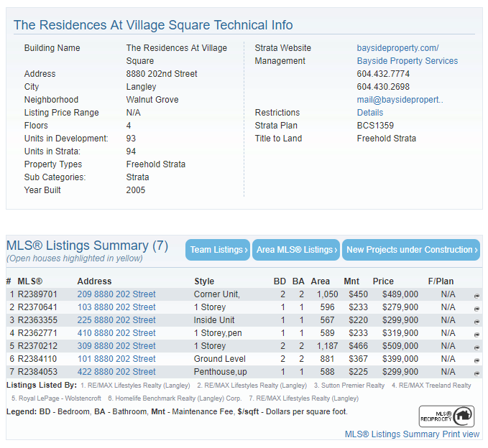Click MLS number R2370641

pyautogui.click(x=37, y=307)
